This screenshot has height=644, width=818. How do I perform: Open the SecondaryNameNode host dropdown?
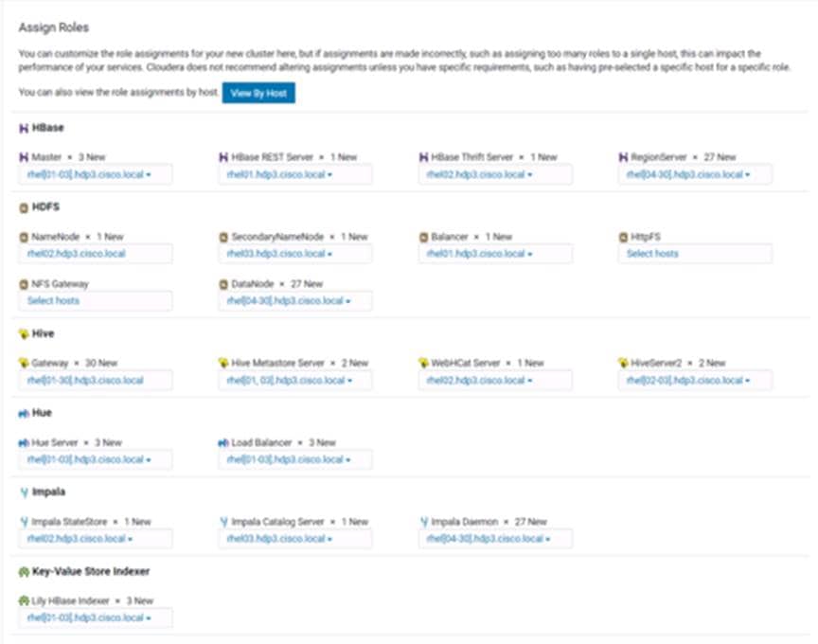pyautogui.click(x=295, y=254)
